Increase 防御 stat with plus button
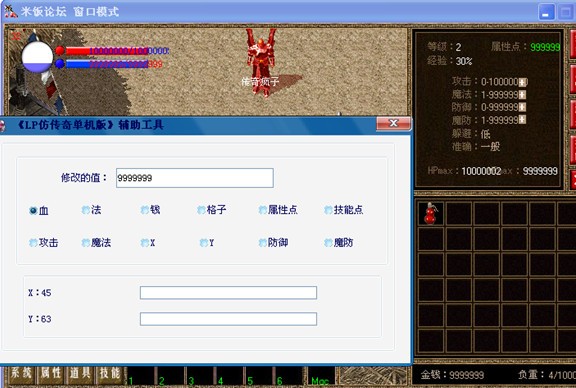Viewport: 576px width, 388px height. 522,107
